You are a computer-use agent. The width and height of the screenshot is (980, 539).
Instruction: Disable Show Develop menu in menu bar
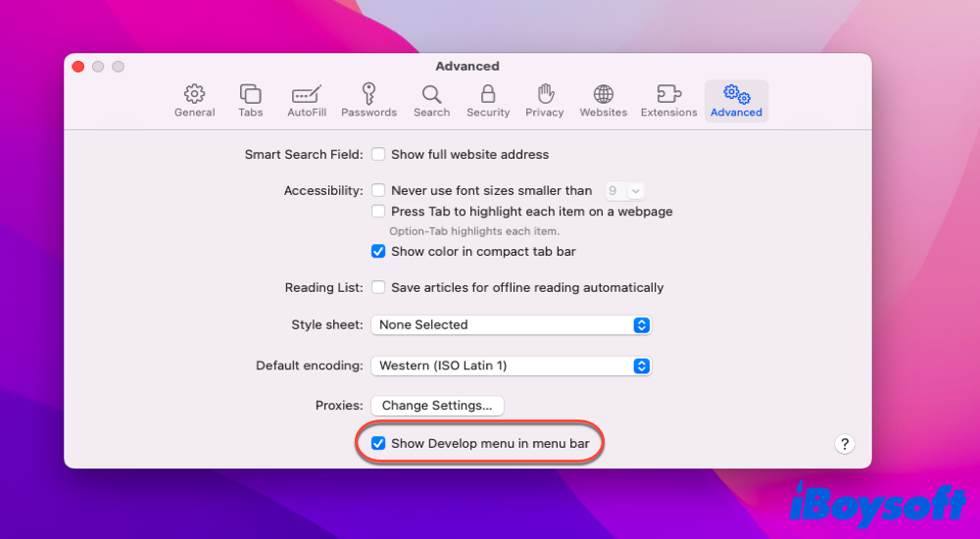pos(378,443)
